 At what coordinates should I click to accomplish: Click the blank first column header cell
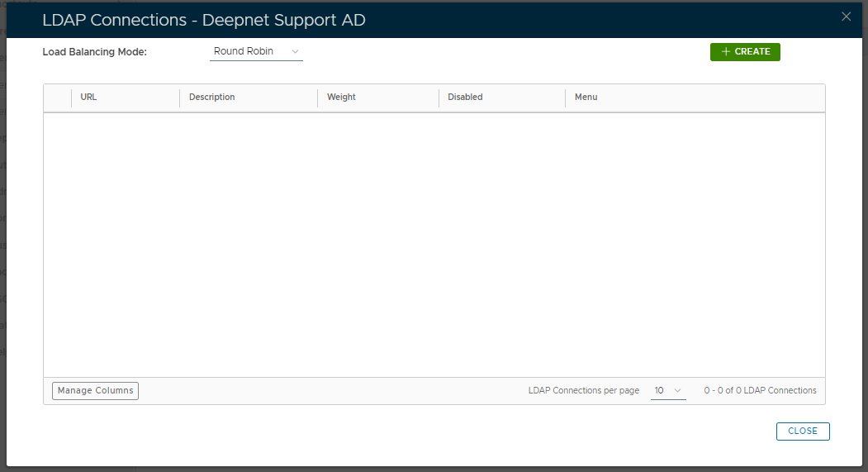point(58,98)
